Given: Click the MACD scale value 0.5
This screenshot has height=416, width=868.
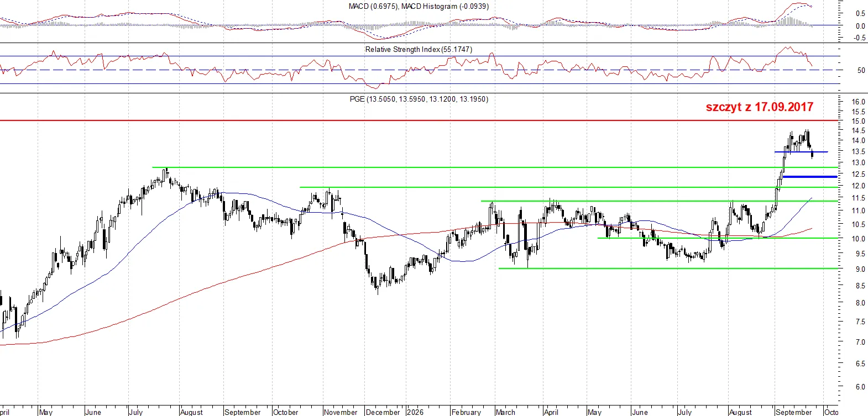Looking at the screenshot, I should (860, 13).
